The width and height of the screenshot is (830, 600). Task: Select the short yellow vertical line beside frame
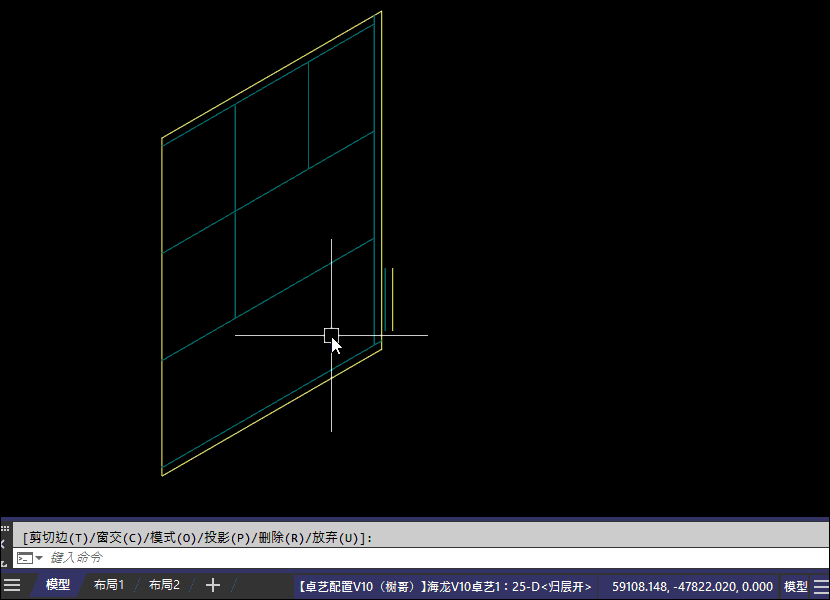(393, 300)
